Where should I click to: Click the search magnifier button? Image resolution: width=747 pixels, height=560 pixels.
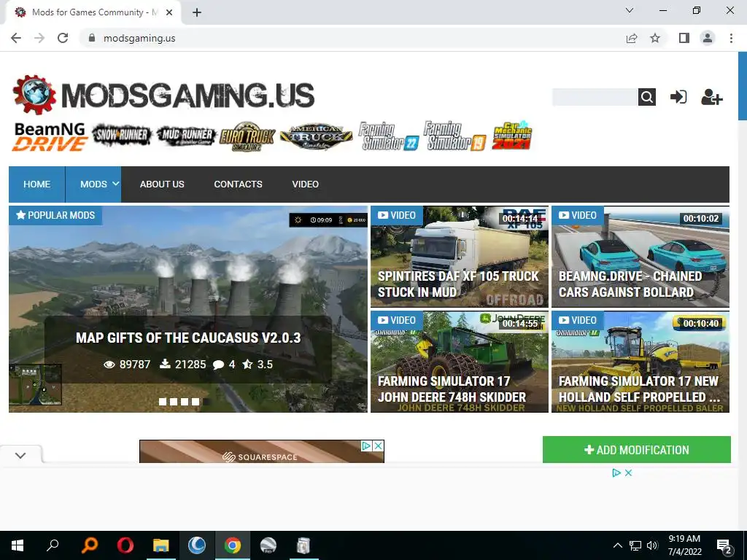[x=646, y=97]
